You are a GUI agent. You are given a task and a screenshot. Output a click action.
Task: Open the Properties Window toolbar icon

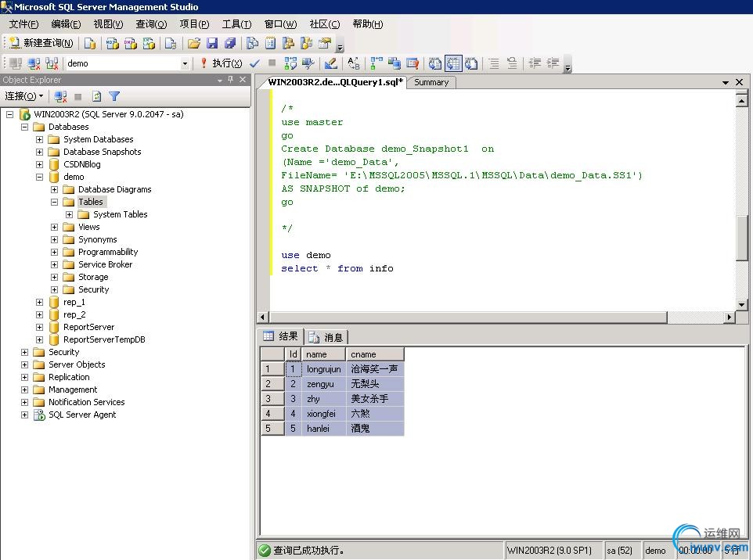(x=325, y=43)
